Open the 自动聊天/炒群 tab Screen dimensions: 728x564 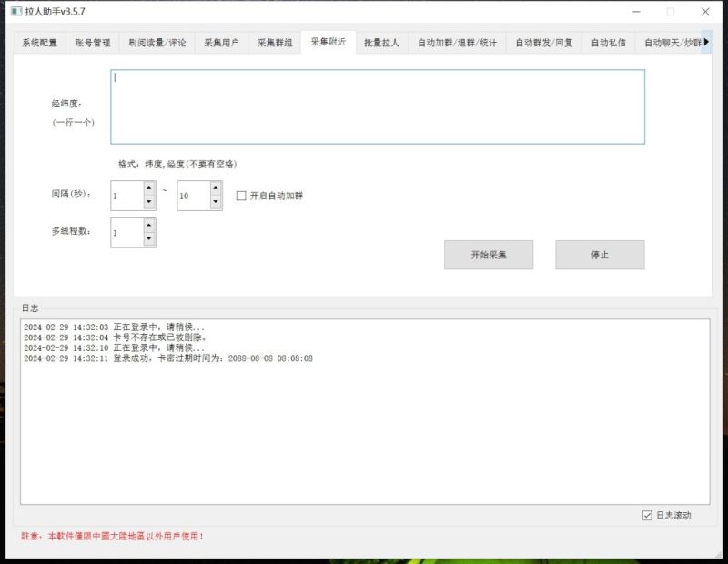pyautogui.click(x=672, y=42)
